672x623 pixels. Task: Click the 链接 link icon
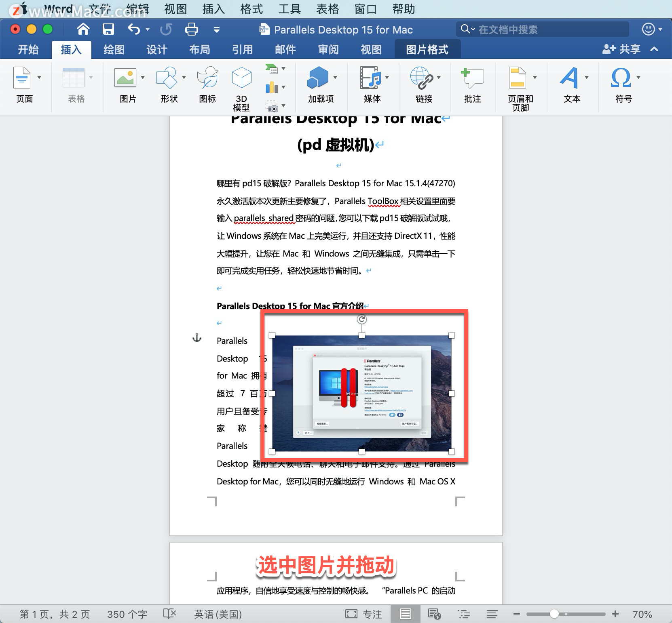click(x=422, y=78)
